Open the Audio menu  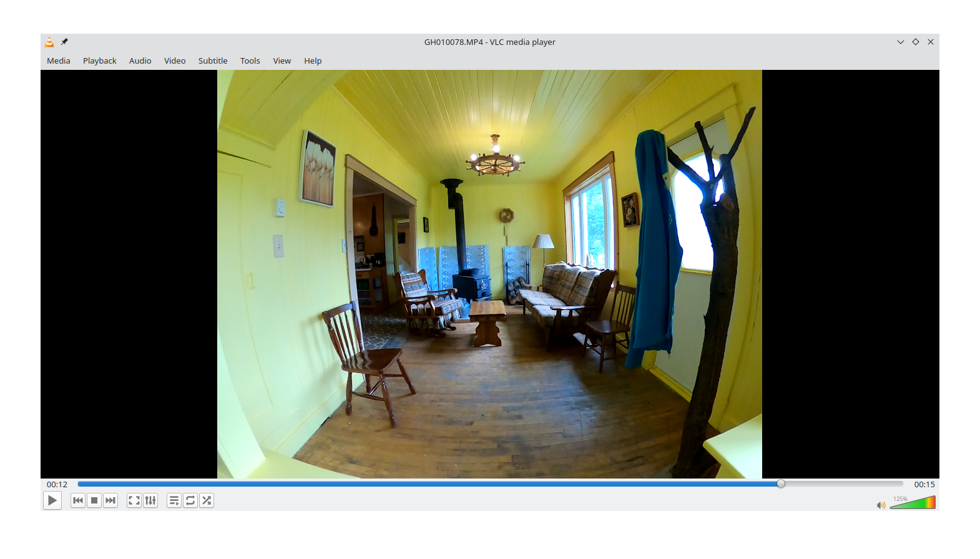(140, 61)
